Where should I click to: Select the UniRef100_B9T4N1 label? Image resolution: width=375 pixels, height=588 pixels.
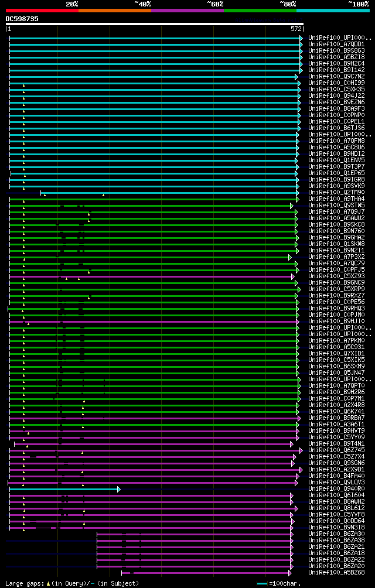[x=336, y=444]
